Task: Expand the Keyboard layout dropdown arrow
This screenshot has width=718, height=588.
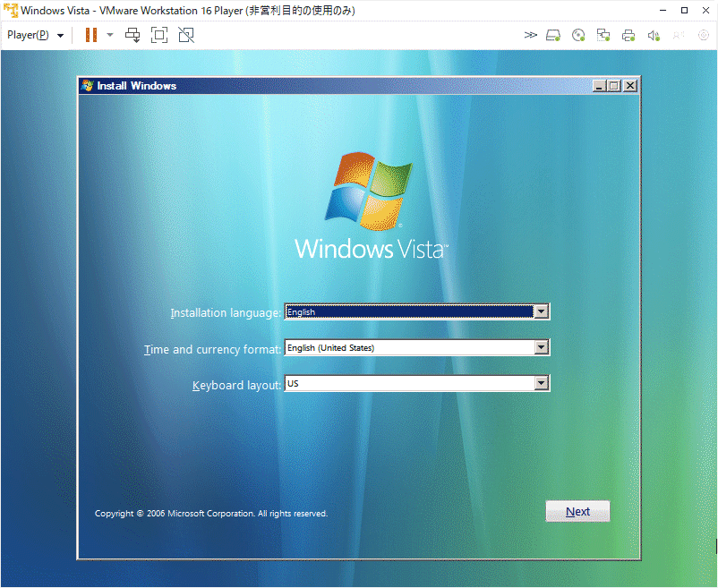Action: tap(542, 383)
